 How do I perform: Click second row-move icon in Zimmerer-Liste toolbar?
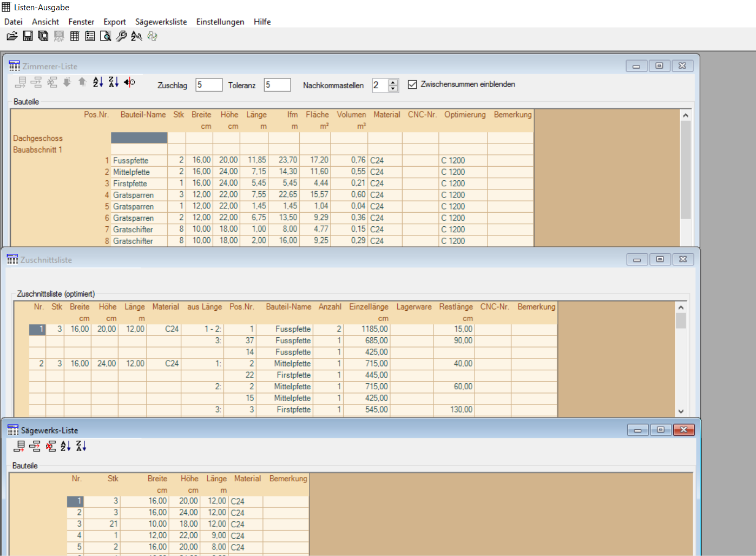(x=36, y=82)
